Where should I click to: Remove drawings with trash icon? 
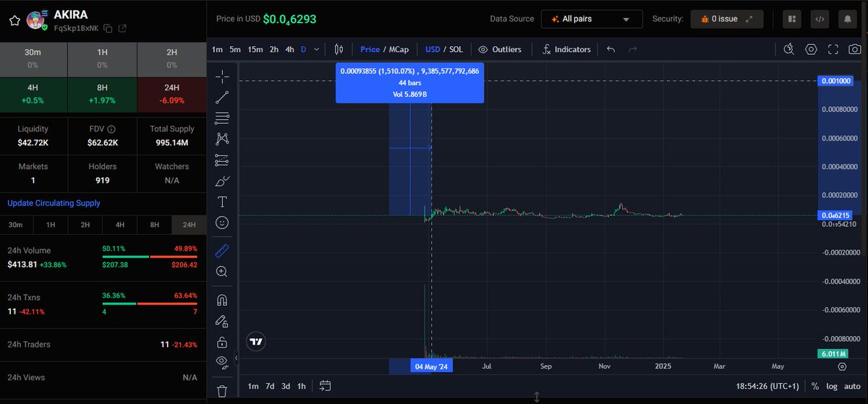pyautogui.click(x=222, y=390)
